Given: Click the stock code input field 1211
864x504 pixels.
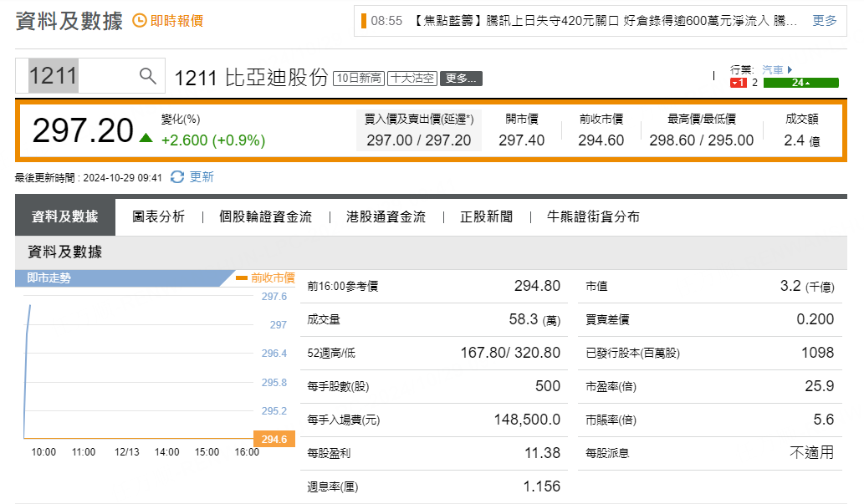Looking at the screenshot, I should point(89,75).
